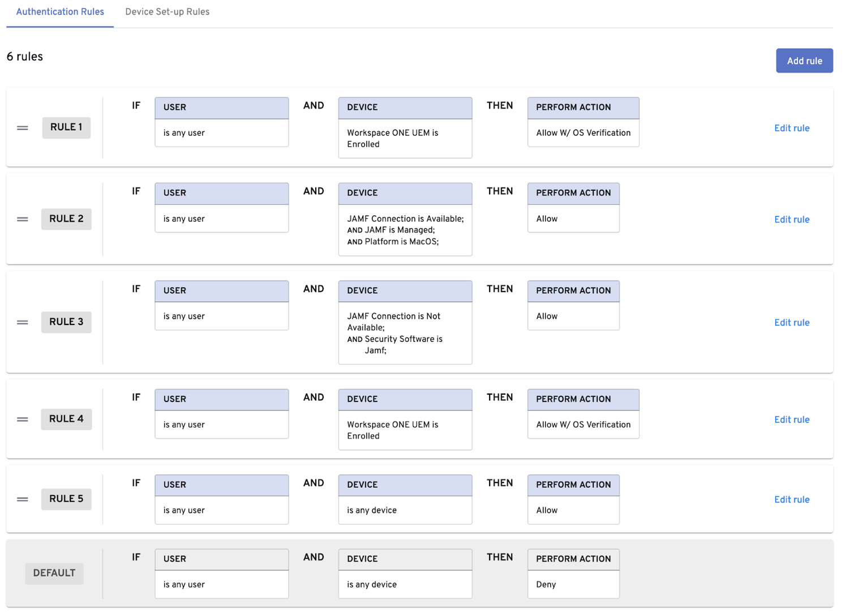The width and height of the screenshot is (845, 616).
Task: Edit Rule 2 via its Edit rule link
Action: 791,220
